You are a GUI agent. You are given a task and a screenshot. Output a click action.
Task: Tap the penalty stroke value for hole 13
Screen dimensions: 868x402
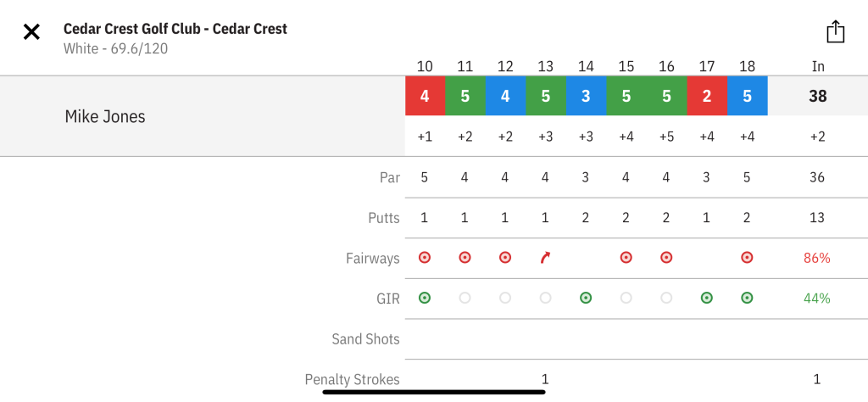[x=545, y=379]
